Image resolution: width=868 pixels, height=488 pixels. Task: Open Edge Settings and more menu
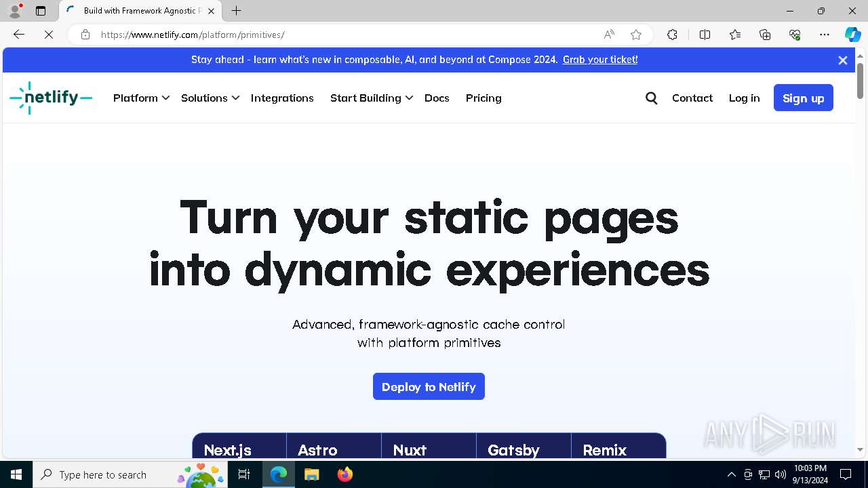825,35
